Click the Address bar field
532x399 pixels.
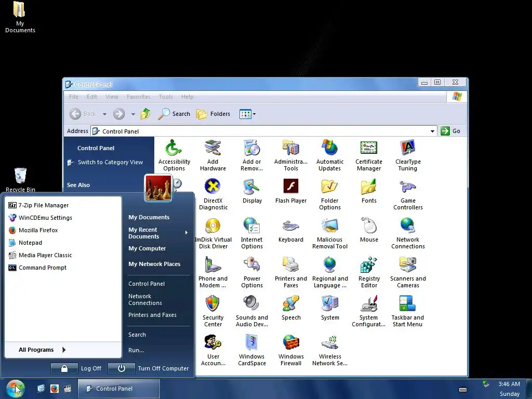point(263,131)
